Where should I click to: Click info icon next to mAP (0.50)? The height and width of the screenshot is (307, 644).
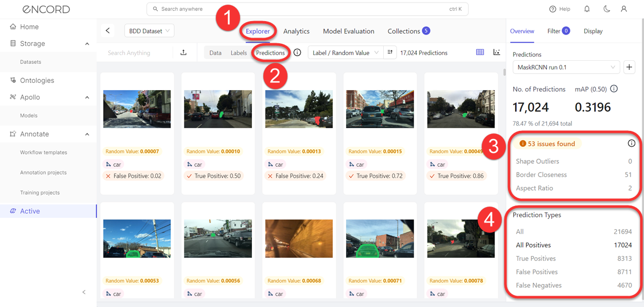[x=614, y=89]
